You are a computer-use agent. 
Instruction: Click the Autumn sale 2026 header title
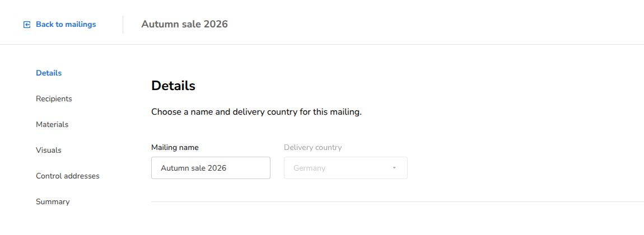(184, 24)
